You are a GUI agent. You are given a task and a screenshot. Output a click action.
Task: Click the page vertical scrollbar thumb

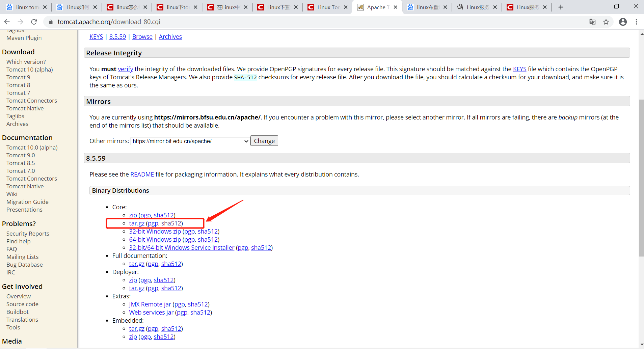(641, 178)
